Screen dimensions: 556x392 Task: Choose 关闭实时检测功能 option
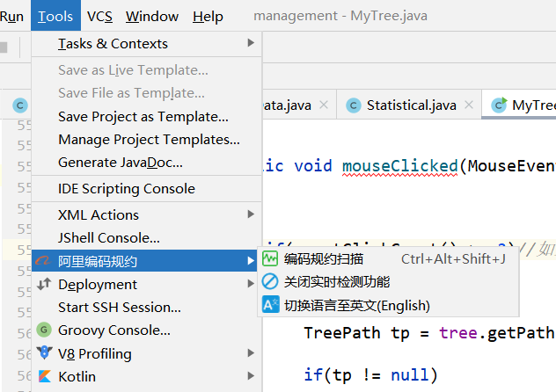[x=388, y=282]
